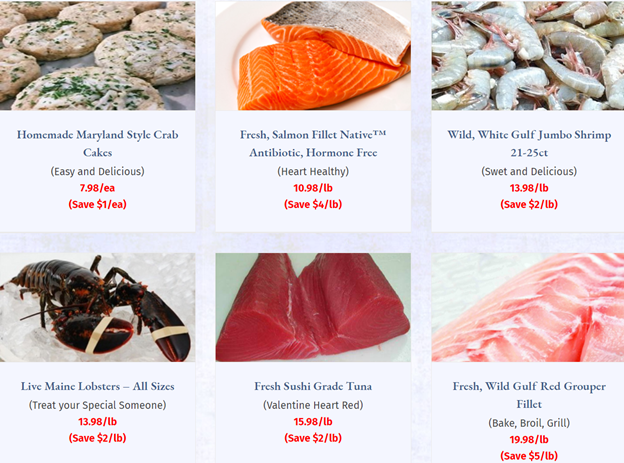The image size is (624, 463).
Task: Open the live lobster product photo
Action: (x=98, y=307)
